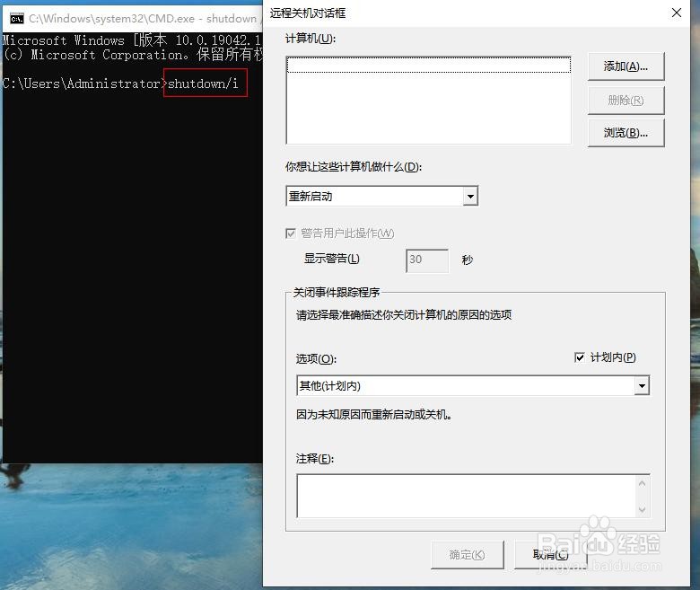Click the 因为未知原因而重新启动或关机 description text

(374, 415)
